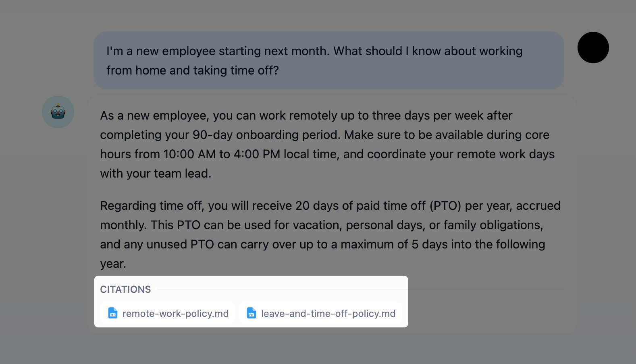Click the final word "year." of the response

pyautogui.click(x=113, y=264)
